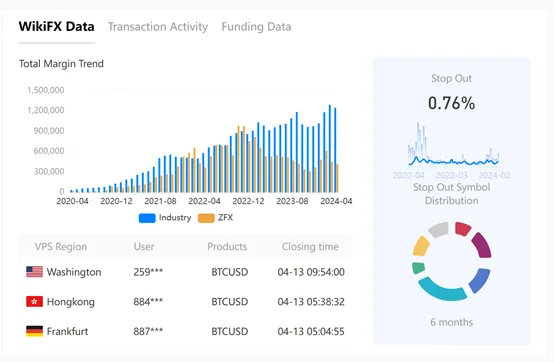The height and width of the screenshot is (362, 554).
Task: Click the green segment of the donut chart
Action: click(418, 268)
